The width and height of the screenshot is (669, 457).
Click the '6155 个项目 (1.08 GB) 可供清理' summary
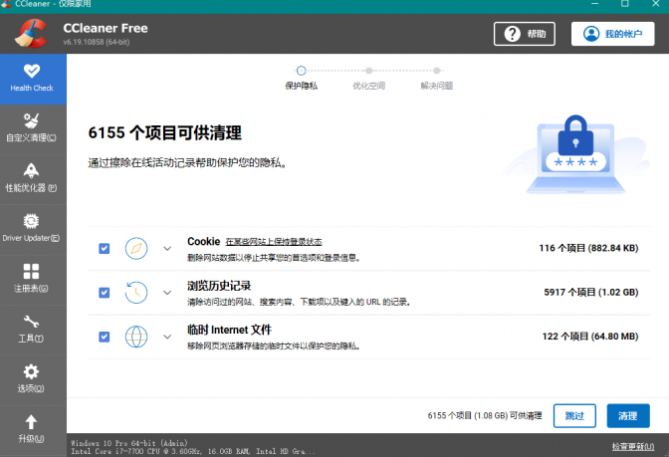tap(485, 416)
